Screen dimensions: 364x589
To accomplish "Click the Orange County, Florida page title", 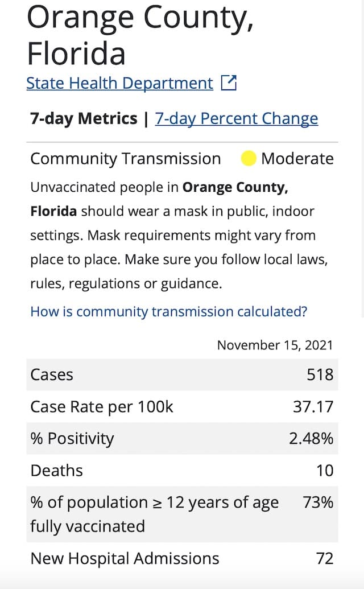I will 140,35.
